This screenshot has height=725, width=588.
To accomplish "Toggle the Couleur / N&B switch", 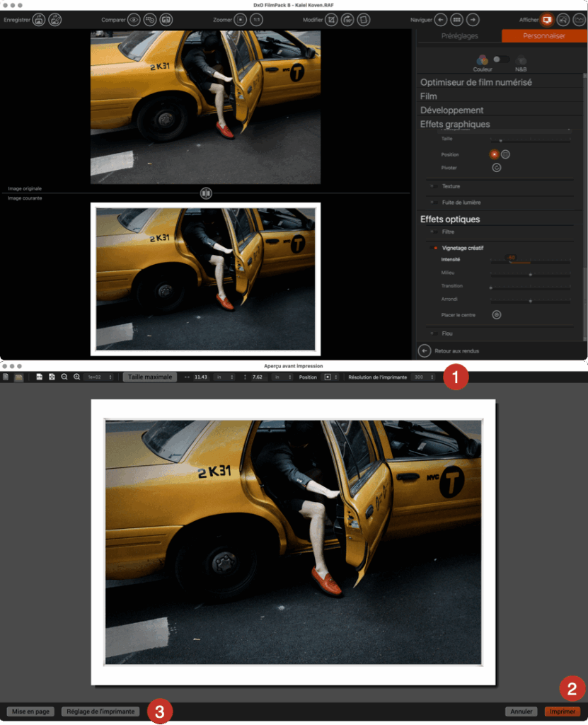I will (501, 59).
